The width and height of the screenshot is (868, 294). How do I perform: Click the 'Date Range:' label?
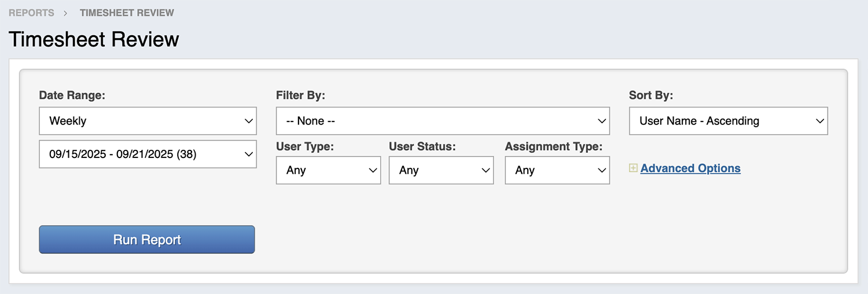point(72,95)
